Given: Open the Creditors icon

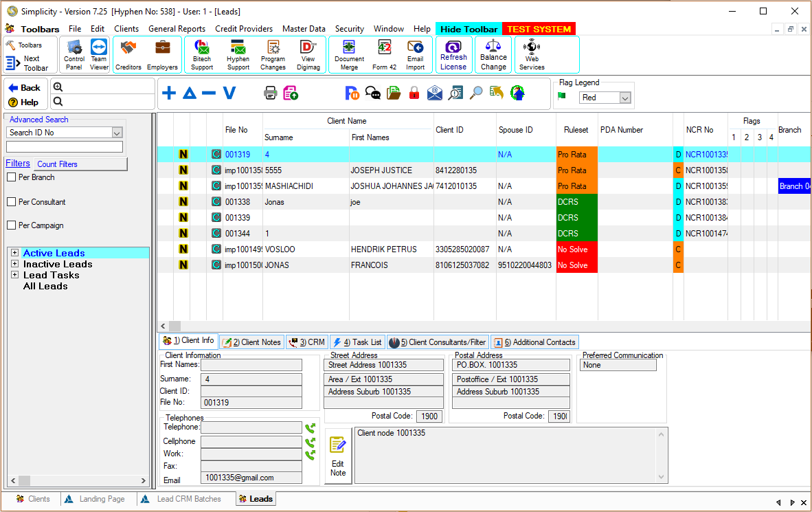Looking at the screenshot, I should pyautogui.click(x=128, y=54).
